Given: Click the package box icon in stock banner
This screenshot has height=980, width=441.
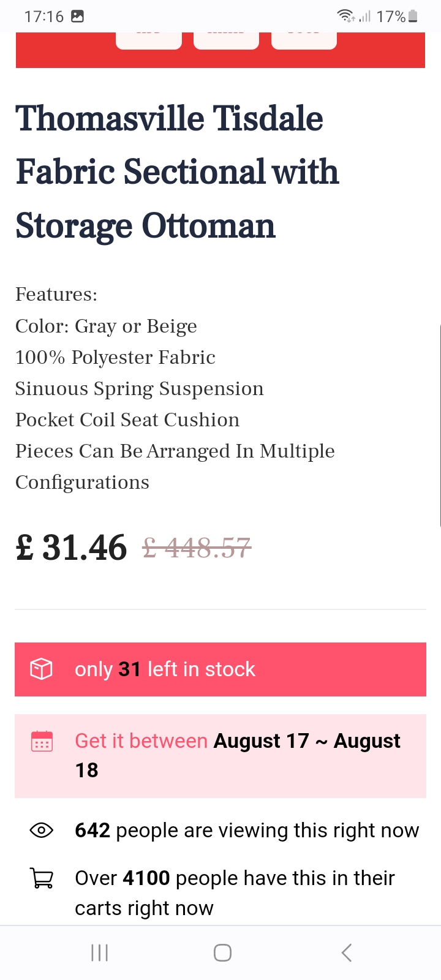Looking at the screenshot, I should pos(40,669).
